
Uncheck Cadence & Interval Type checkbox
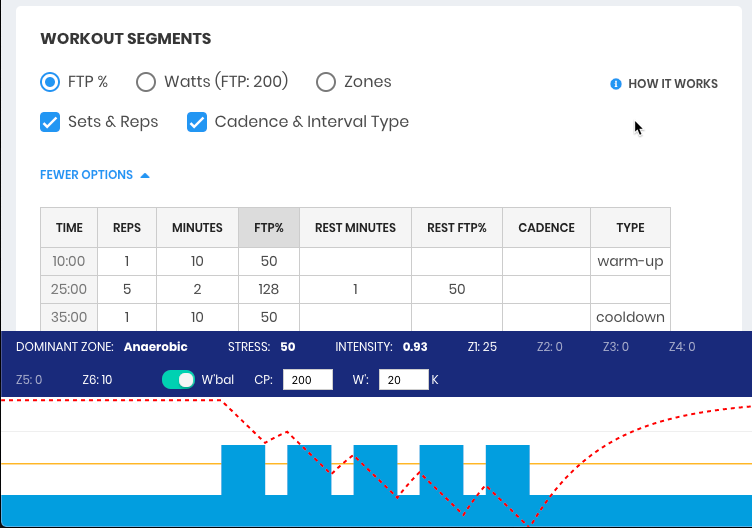(x=197, y=122)
